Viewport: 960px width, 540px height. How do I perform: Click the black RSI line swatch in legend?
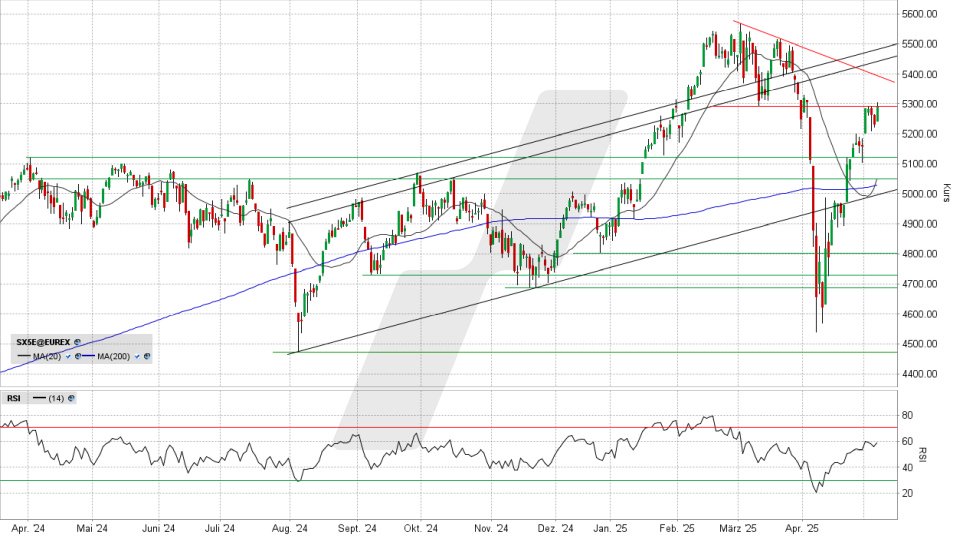tap(39, 397)
